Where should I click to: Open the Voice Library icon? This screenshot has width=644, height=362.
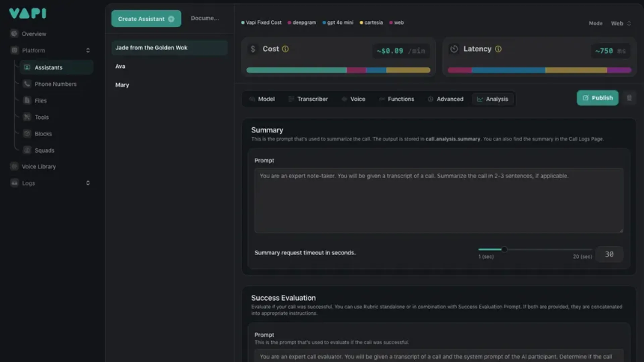pyautogui.click(x=14, y=166)
